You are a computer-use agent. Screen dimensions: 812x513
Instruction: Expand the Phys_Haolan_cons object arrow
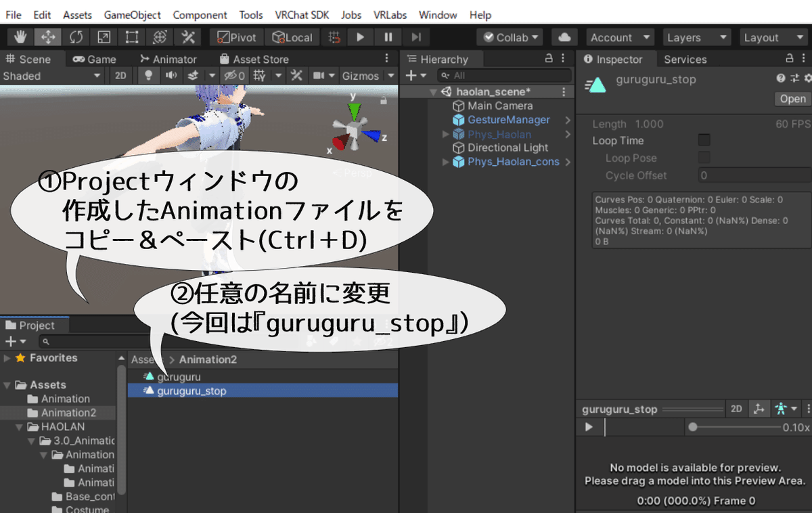(445, 162)
